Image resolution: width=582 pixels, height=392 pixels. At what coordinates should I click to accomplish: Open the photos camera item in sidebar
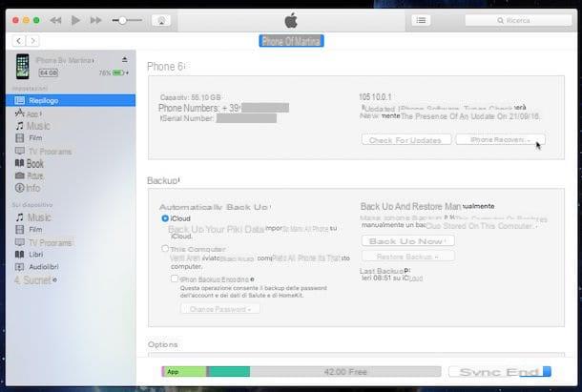(29, 175)
